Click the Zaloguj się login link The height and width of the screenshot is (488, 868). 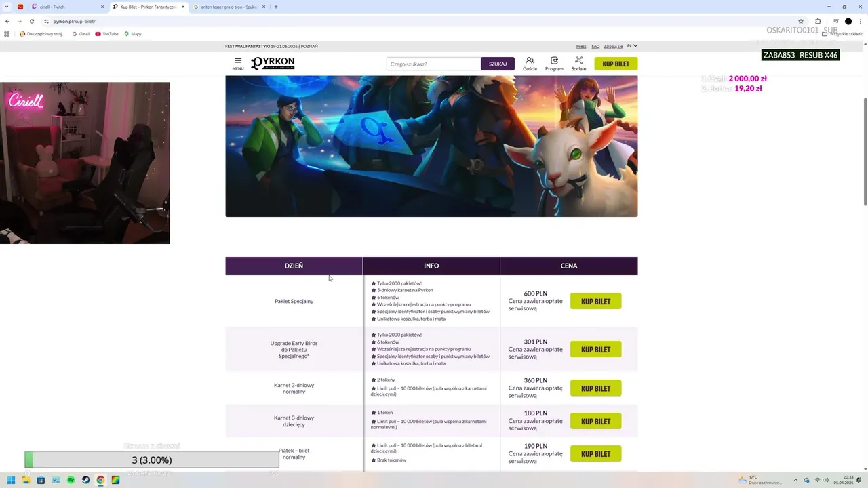point(613,46)
